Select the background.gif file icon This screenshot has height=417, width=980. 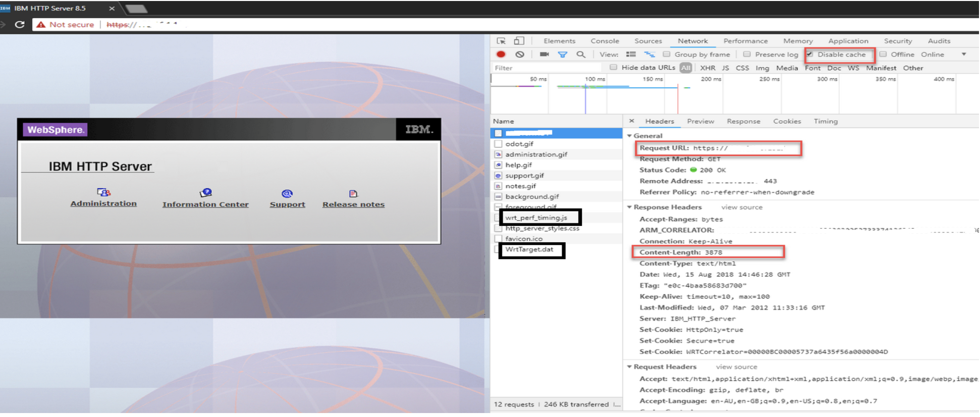498,197
